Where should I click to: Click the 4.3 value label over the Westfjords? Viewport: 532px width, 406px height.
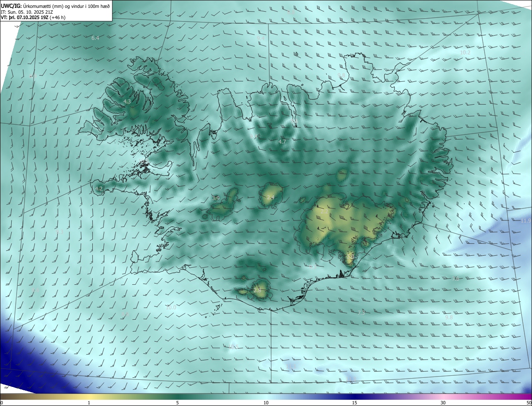127,101
